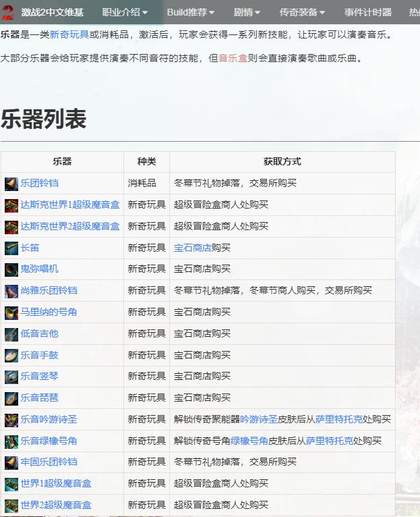
Task: Click the 消耗品 cell in 乐团铃铛 row
Action: point(142,183)
